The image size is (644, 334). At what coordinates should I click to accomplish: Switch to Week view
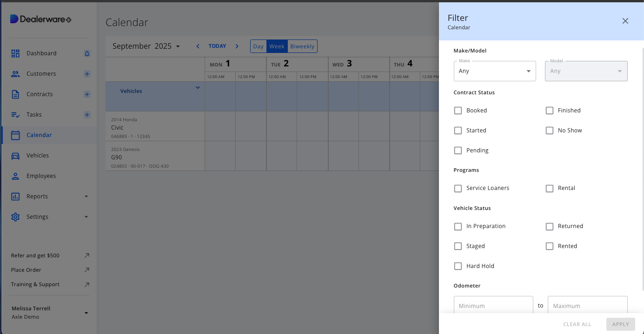[277, 46]
